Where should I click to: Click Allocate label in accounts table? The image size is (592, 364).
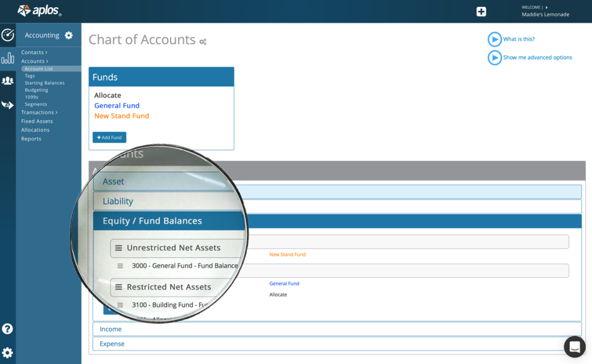(x=278, y=294)
